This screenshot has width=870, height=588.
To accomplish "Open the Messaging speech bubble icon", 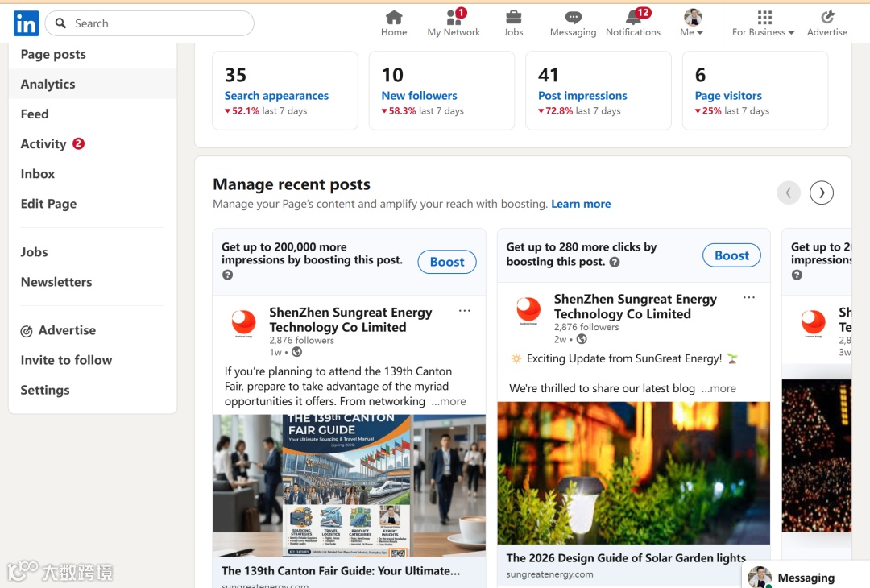I will (574, 17).
